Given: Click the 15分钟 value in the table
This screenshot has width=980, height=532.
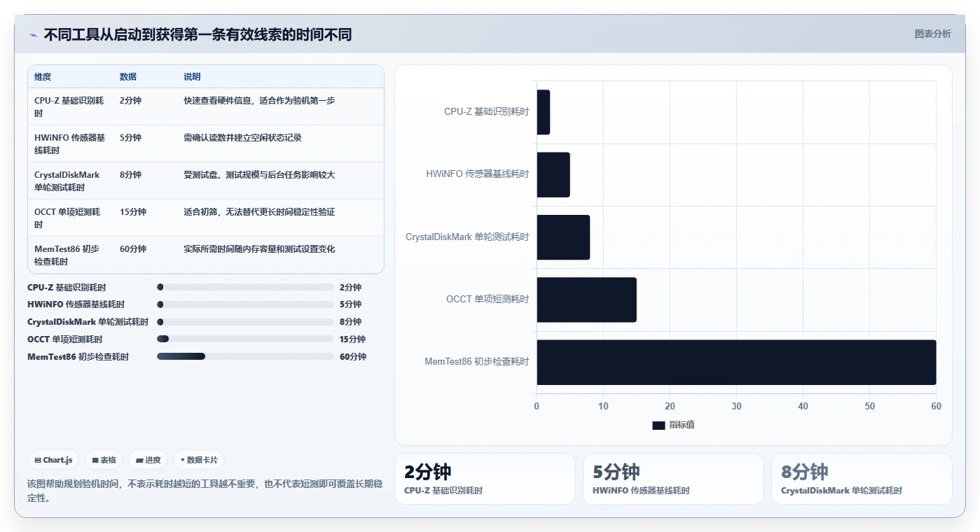Looking at the screenshot, I should coord(133,212).
